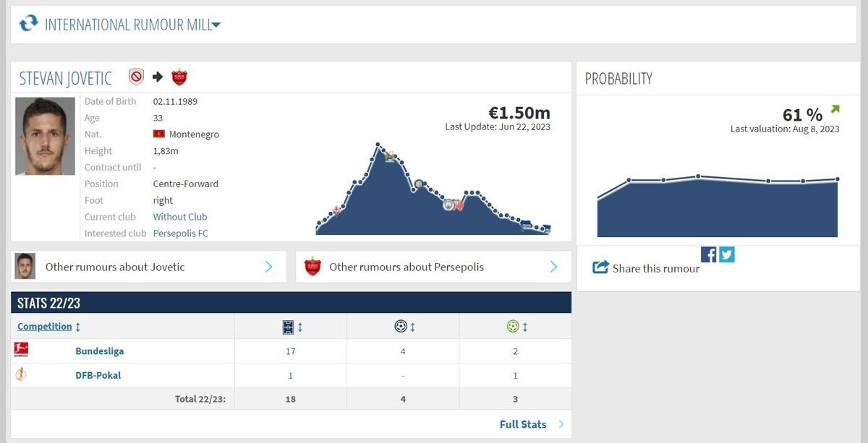Open the Persepolis FC interested club link
This screenshot has width=868, height=443.
180,233
